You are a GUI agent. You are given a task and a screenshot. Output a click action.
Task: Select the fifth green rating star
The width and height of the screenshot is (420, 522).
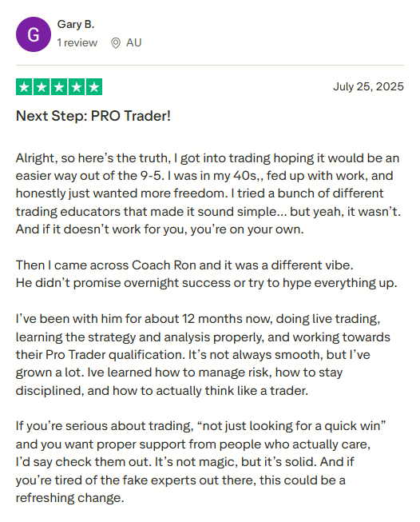(93, 87)
